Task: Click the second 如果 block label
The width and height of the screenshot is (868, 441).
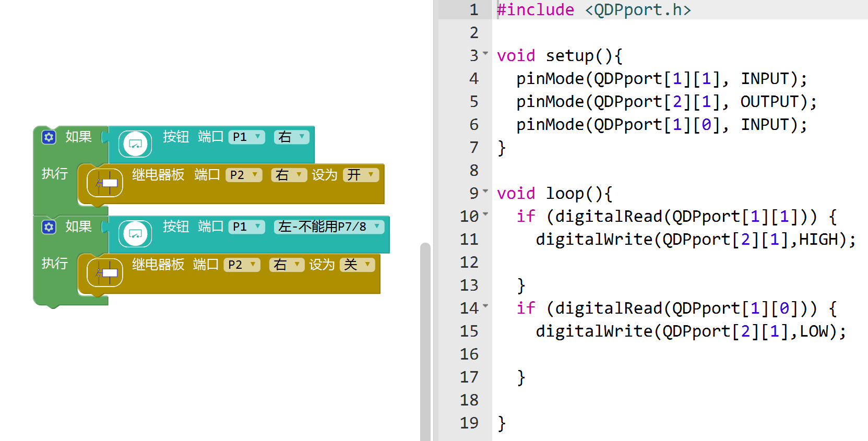Action: [78, 227]
